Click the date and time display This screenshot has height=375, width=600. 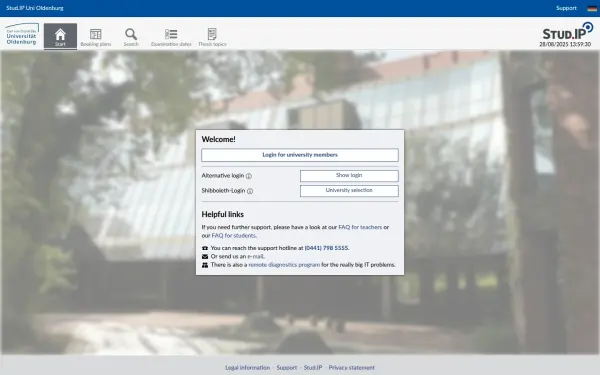565,44
